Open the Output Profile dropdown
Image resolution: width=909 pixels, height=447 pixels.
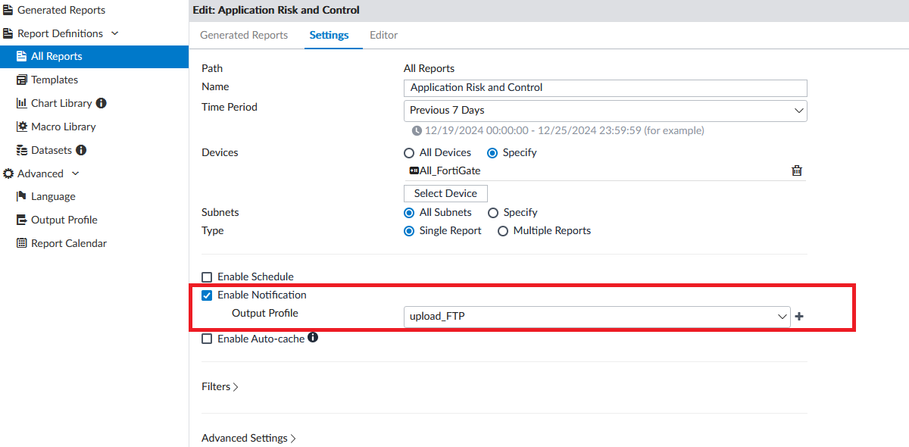tap(597, 317)
